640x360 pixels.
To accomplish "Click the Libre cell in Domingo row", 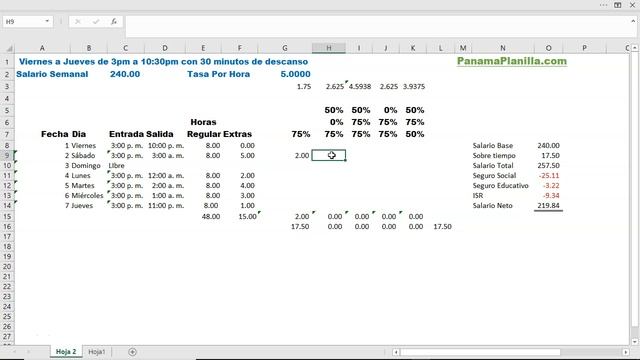I will [x=116, y=166].
